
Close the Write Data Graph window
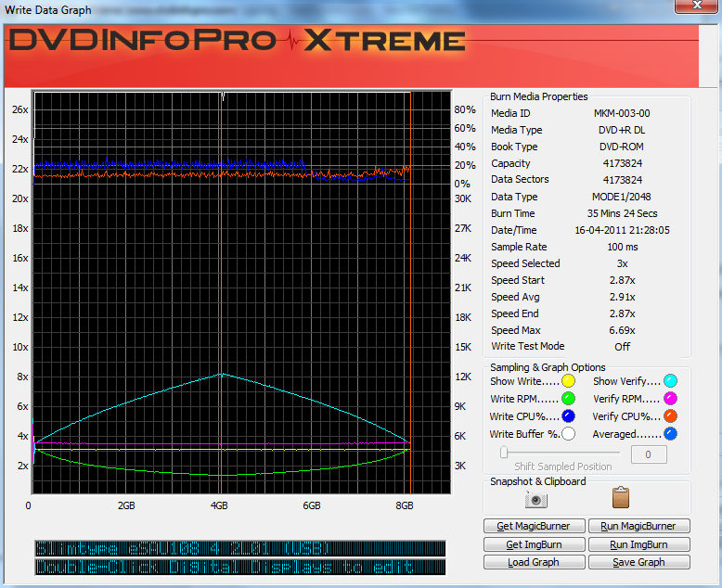698,6
